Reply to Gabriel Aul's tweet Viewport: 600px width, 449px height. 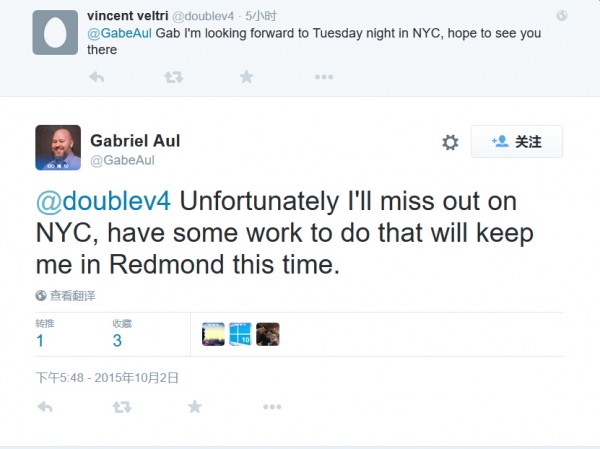pos(44,407)
